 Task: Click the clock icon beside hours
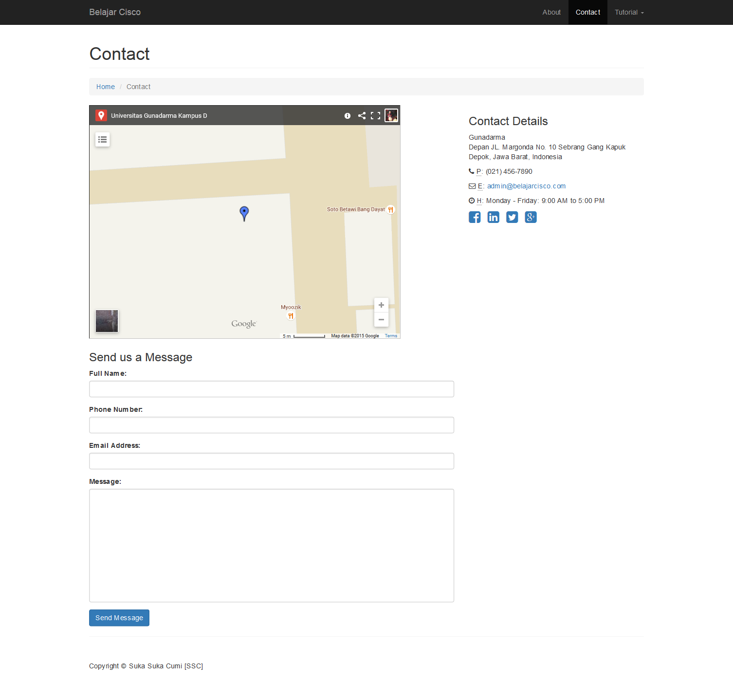472,201
